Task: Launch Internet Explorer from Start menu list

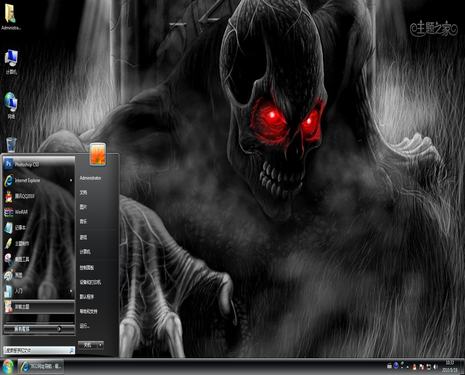Action: pos(38,180)
